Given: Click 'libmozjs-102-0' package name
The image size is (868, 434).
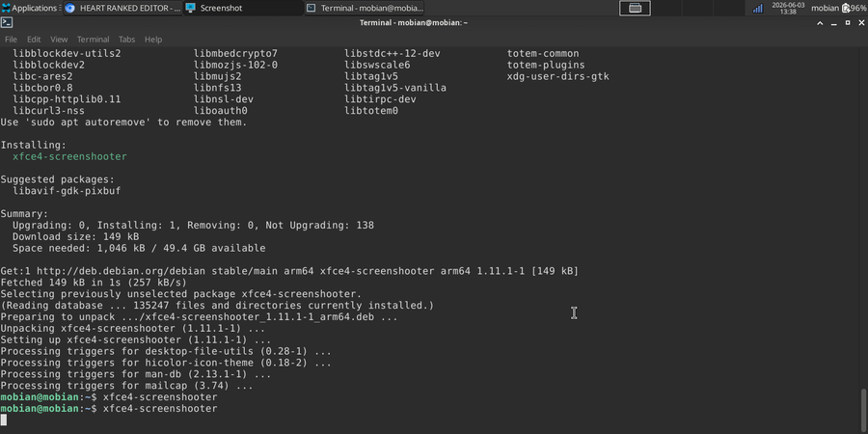Looking at the screenshot, I should click(x=236, y=66).
